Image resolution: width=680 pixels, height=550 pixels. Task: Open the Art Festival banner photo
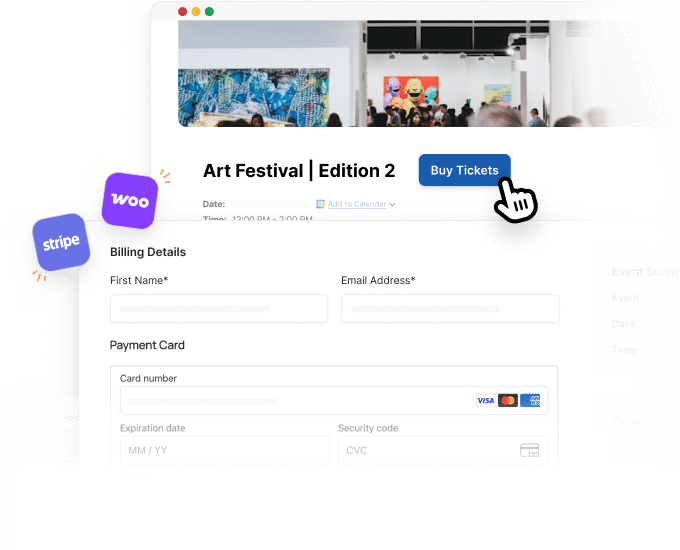[x=427, y=73]
